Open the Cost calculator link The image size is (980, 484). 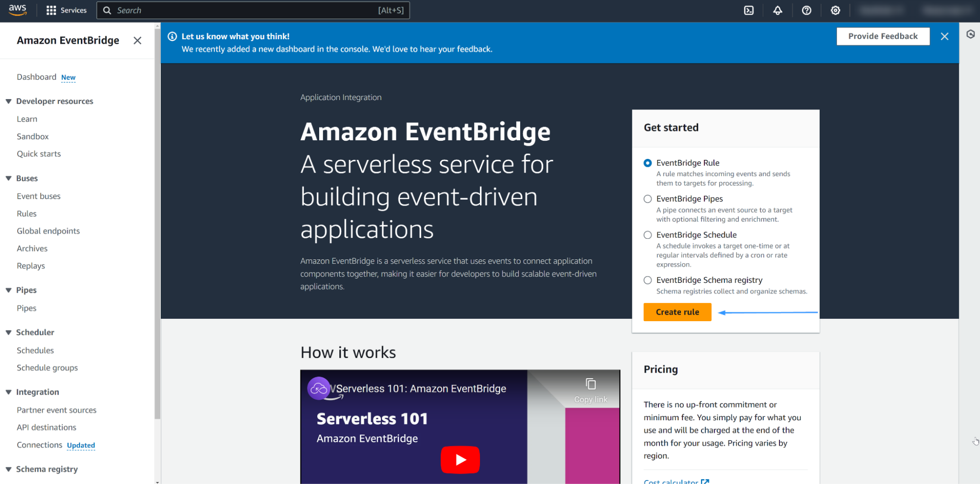click(x=671, y=481)
